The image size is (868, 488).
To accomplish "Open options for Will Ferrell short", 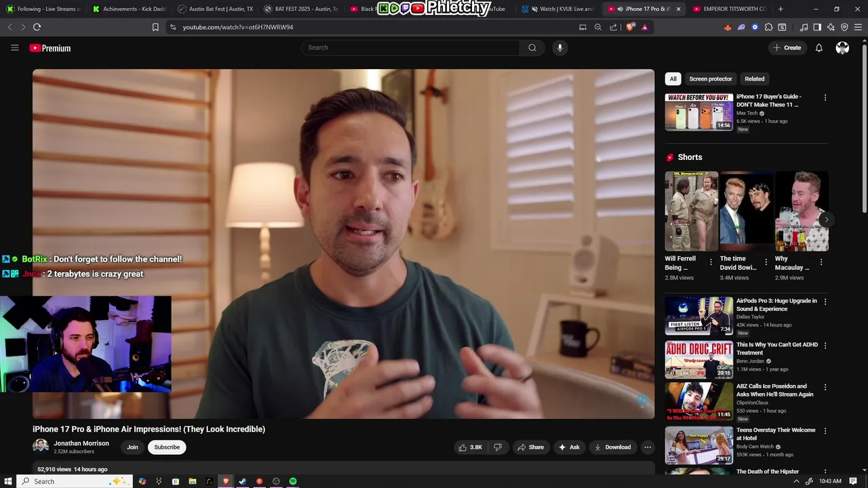I will (711, 262).
